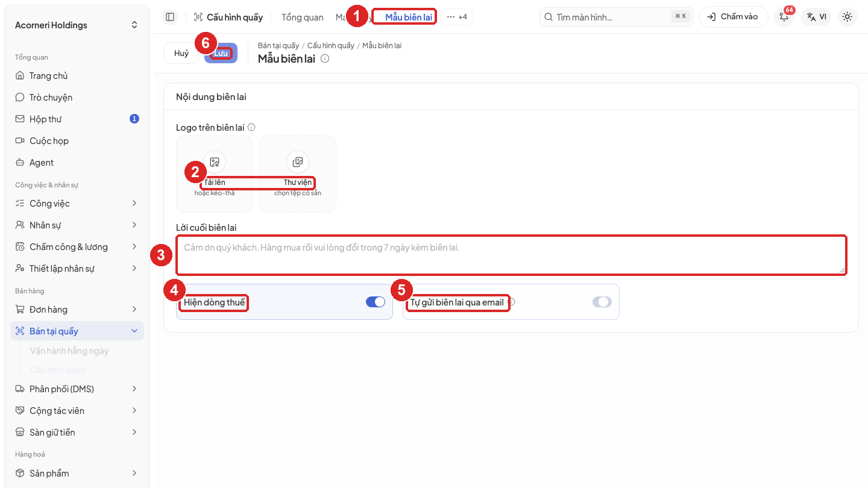
Task: Expand Chấm công & lương
Action: coord(77,247)
